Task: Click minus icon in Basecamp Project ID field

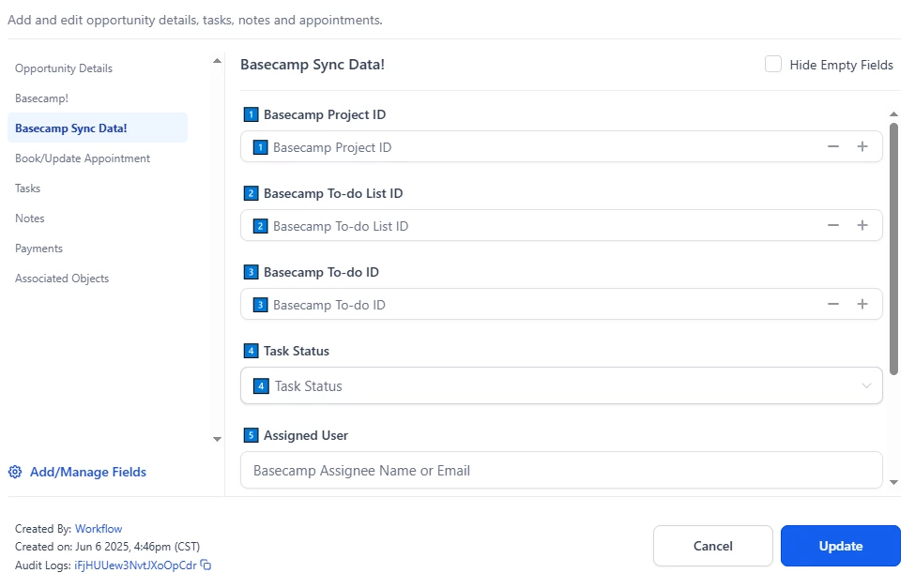Action: tap(833, 146)
